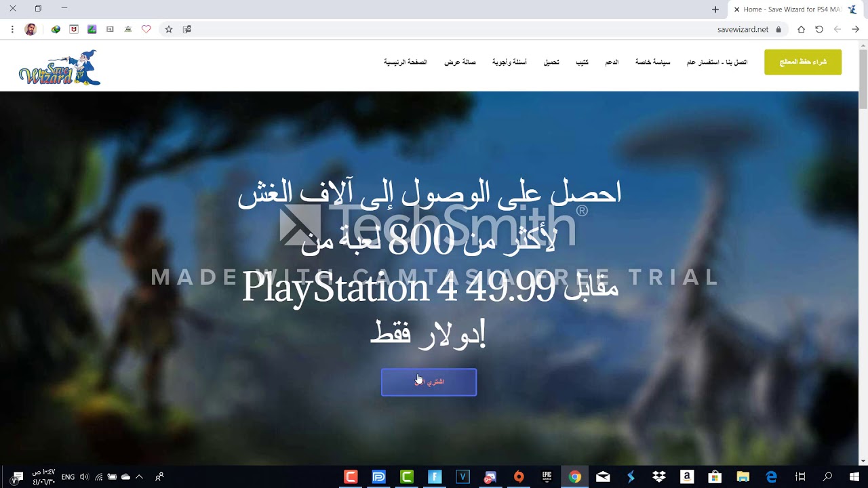Open the Wi-Fi network tray icon

(98, 477)
